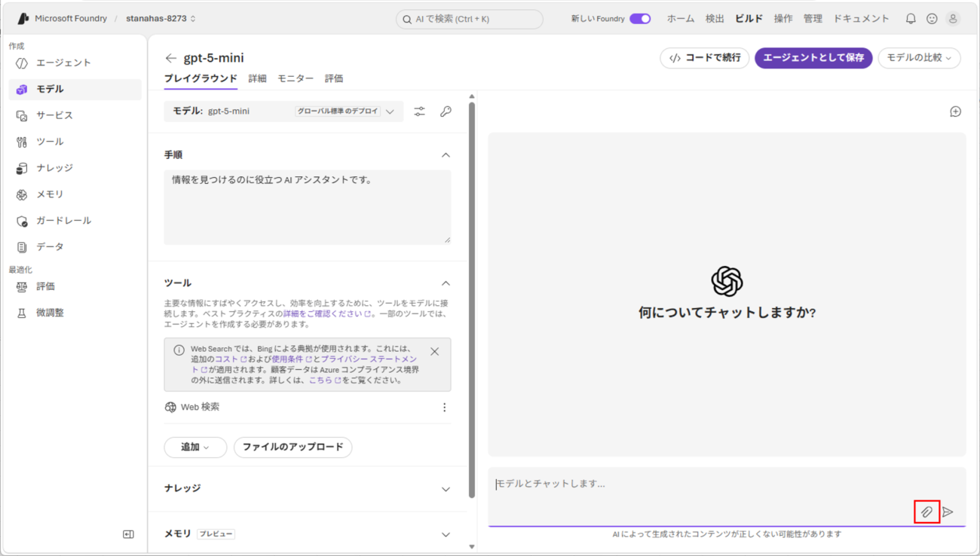
Task: Focus the AI で検索 search box
Action: [x=469, y=19]
